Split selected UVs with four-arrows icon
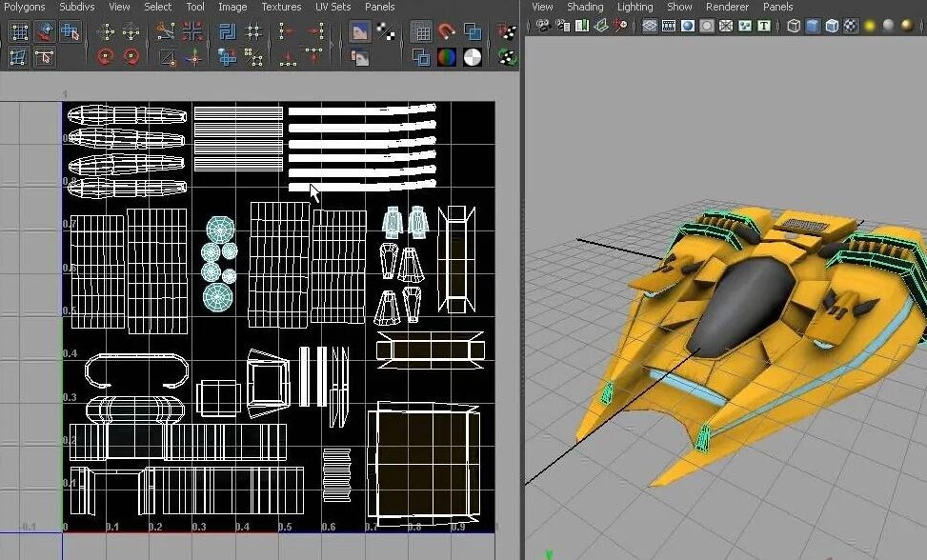927x560 pixels. coord(192,31)
